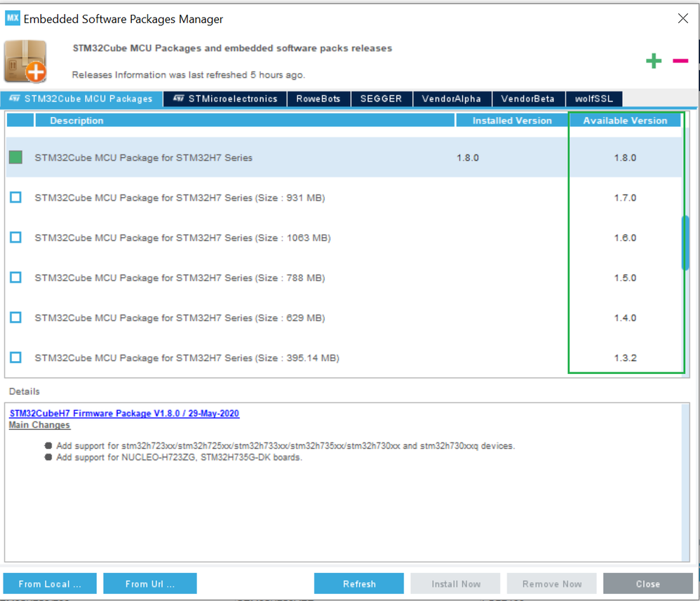This screenshot has width=700, height=601.
Task: Open the RoweBots tab
Action: [x=318, y=99]
